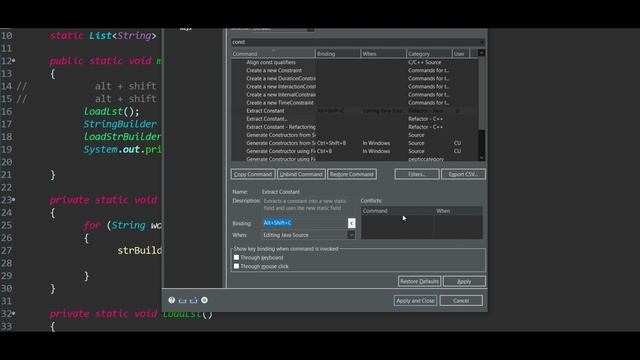
Task: Click Unbind Command button
Action: 301,174
